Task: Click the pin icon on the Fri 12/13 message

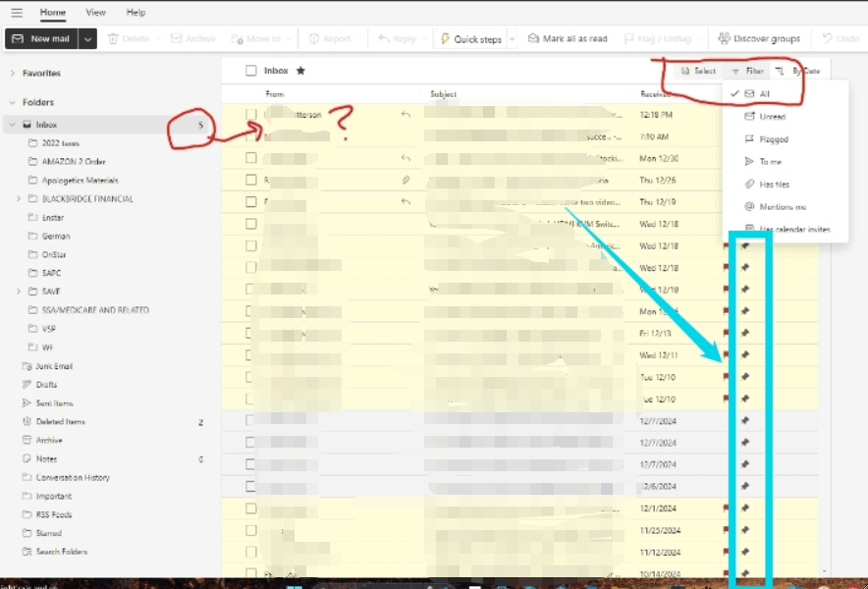Action: click(x=745, y=333)
